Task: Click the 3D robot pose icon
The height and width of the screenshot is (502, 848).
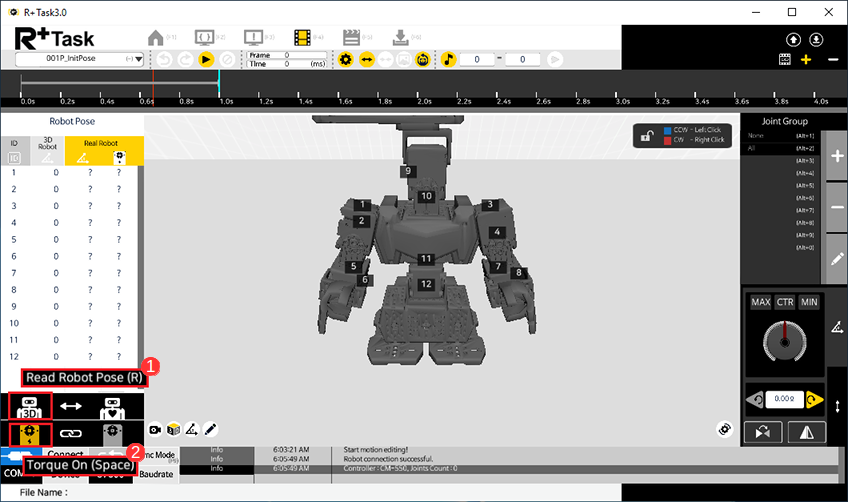Action: pos(29,406)
